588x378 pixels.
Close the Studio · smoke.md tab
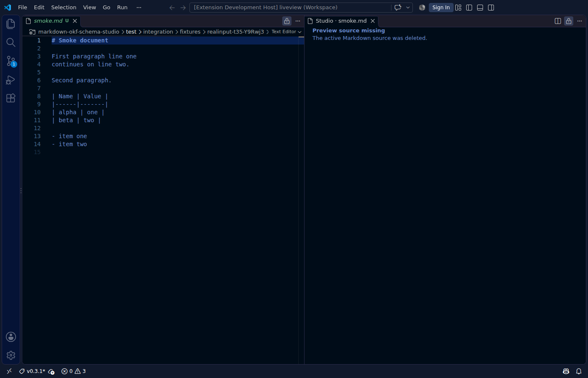[373, 21]
